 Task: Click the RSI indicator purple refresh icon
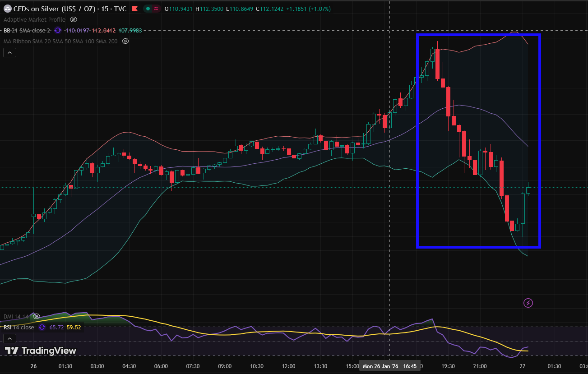coord(42,327)
